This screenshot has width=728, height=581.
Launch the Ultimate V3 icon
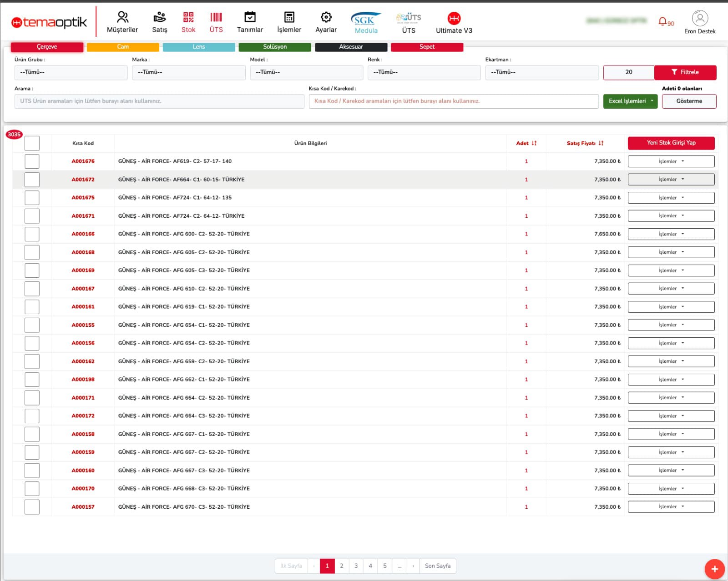pyautogui.click(x=454, y=18)
